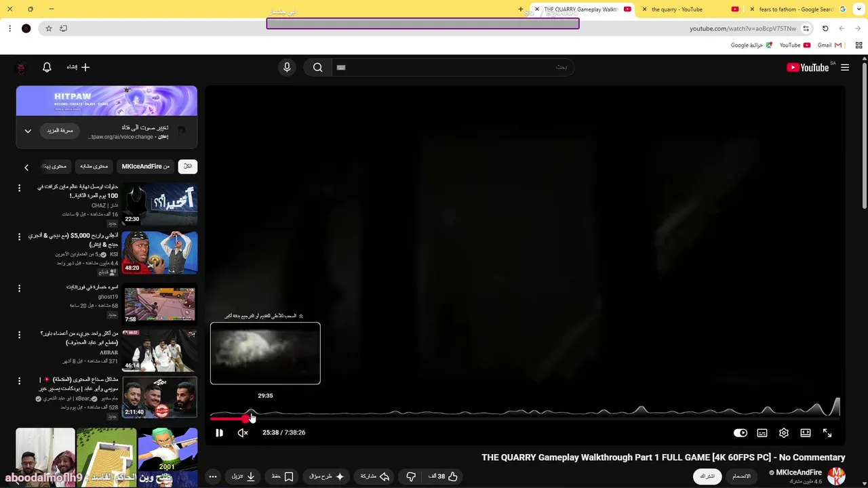This screenshot has width=868, height=488.
Task: Open options for the ghost19 video
Action: (x=19, y=288)
